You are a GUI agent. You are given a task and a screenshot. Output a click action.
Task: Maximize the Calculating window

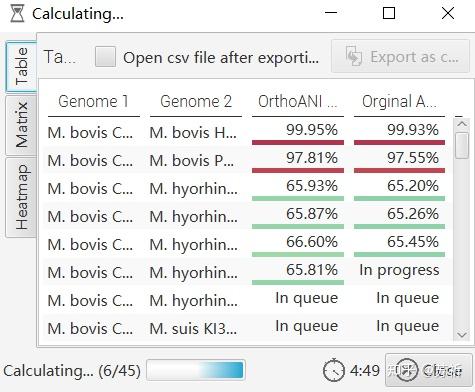coord(389,13)
